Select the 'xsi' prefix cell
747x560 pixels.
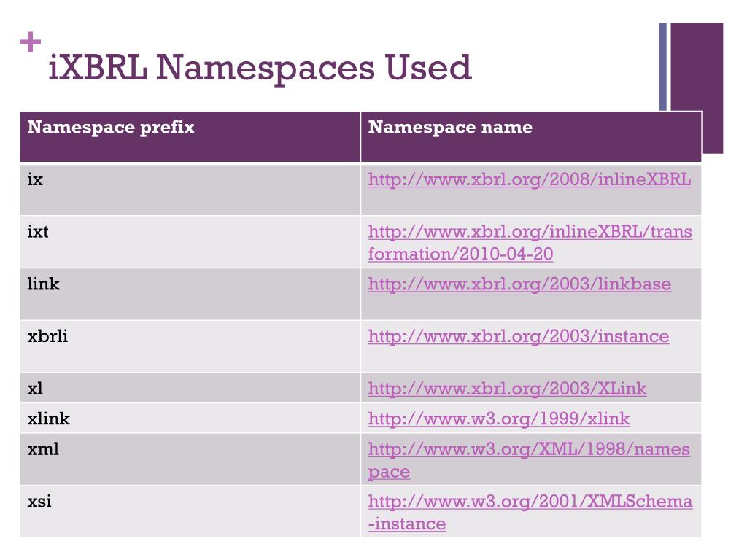(190, 511)
